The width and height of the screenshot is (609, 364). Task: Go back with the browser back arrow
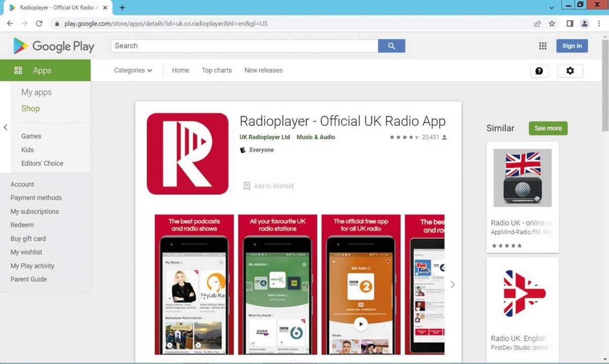(10, 23)
